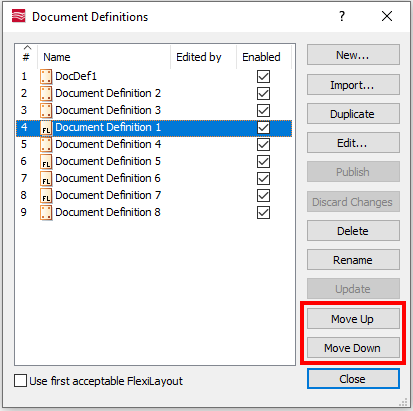Click the FL icon of Document Definition 6
This screenshot has height=411, width=413.
[46, 178]
